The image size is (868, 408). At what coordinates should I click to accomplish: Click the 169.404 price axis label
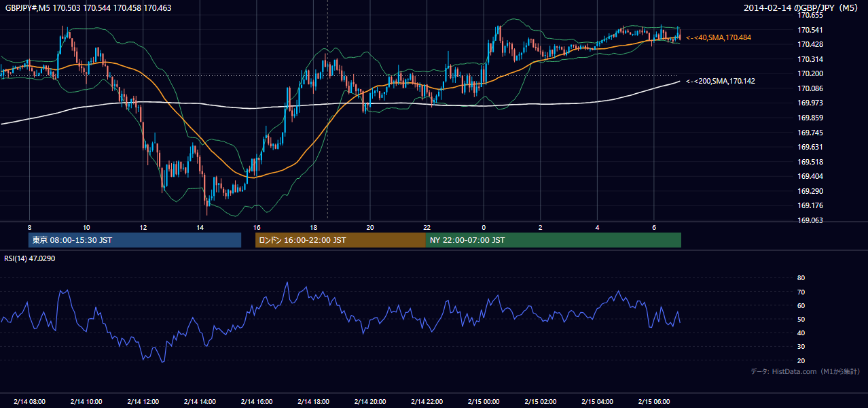click(810, 177)
